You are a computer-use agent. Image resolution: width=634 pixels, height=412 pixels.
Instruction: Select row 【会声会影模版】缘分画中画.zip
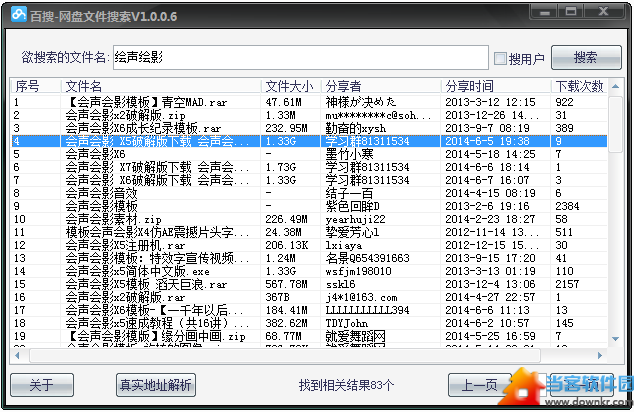(309, 336)
